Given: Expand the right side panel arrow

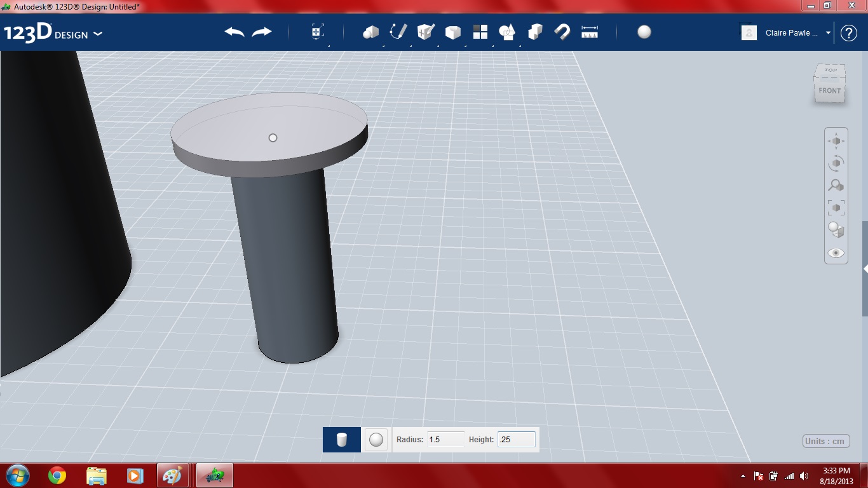Looking at the screenshot, I should pos(865,269).
